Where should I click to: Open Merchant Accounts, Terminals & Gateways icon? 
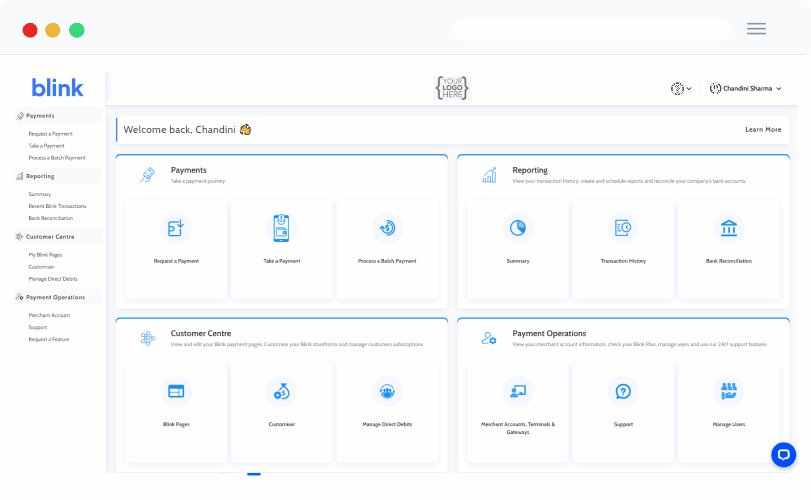click(518, 391)
